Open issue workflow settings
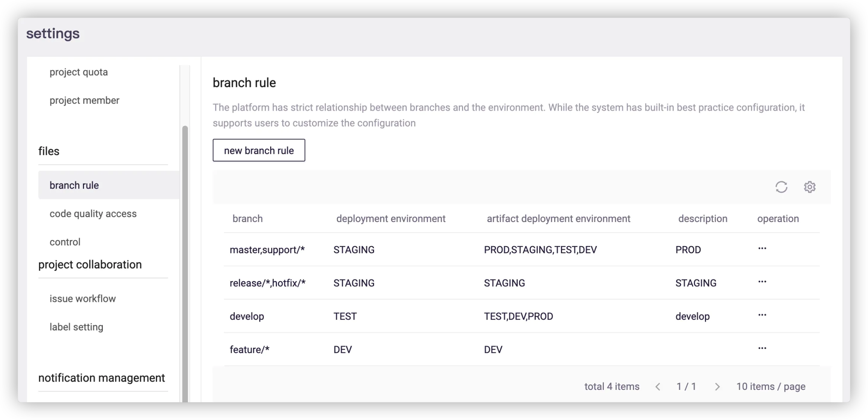Image resolution: width=868 pixels, height=420 pixels. coord(83,299)
